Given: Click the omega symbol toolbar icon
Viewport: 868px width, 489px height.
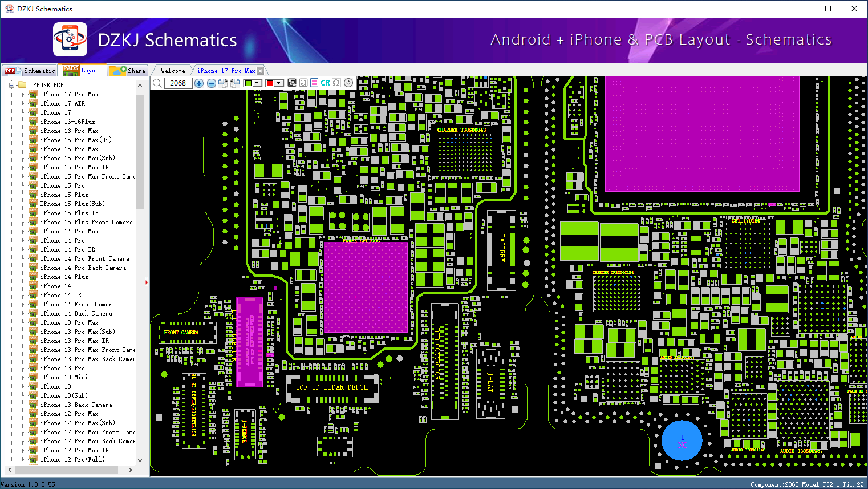Looking at the screenshot, I should click(336, 83).
